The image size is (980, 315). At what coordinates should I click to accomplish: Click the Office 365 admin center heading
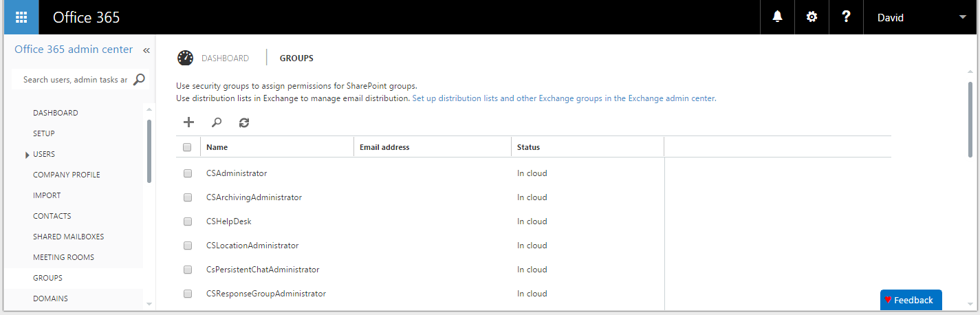(x=74, y=50)
